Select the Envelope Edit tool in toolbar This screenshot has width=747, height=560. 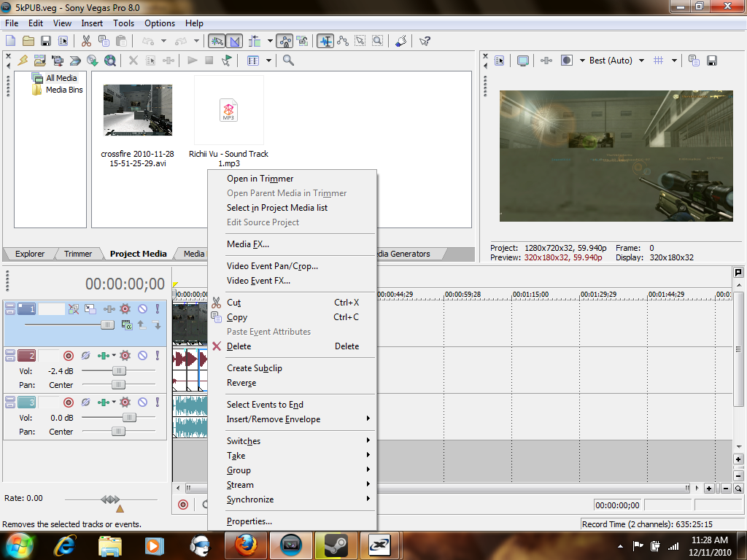(342, 41)
